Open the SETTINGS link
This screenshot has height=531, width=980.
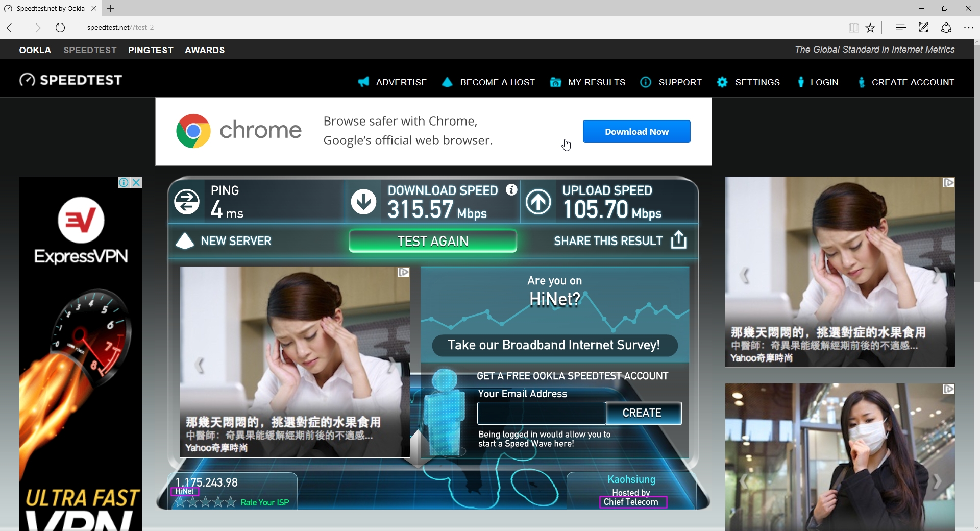click(x=757, y=82)
